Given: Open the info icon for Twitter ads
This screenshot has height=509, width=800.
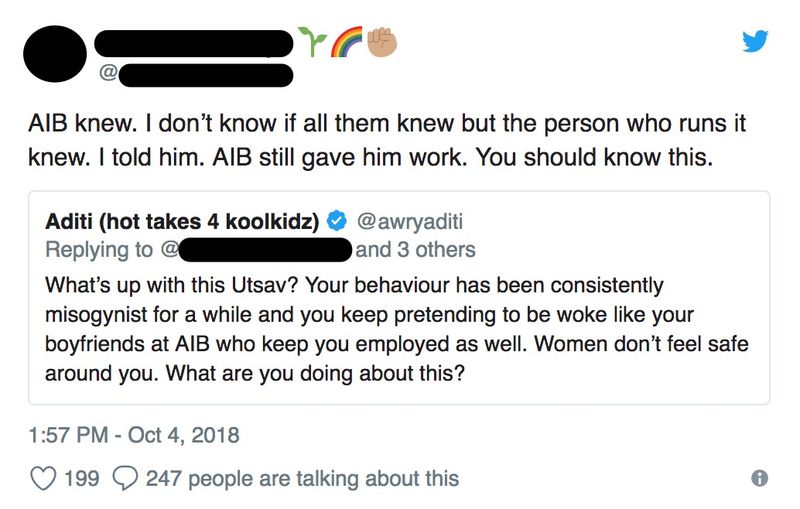Looking at the screenshot, I should click(759, 478).
